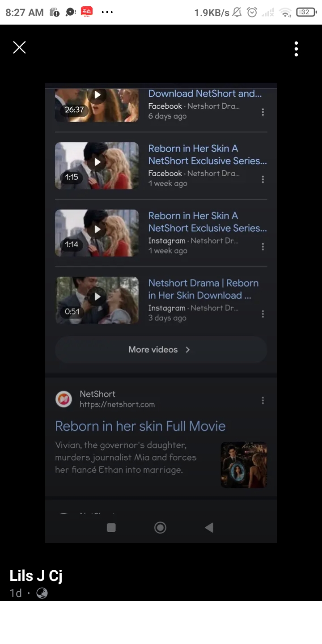This screenshot has height=644, width=322.
Task: Open the 'Download NetShort and...' video link
Action: pyautogui.click(x=205, y=93)
